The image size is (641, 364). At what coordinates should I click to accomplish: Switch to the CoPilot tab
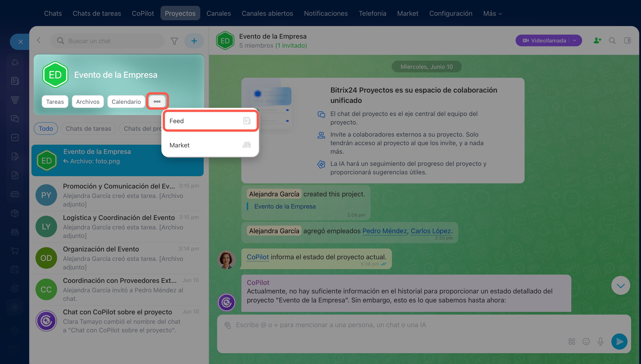(x=143, y=13)
